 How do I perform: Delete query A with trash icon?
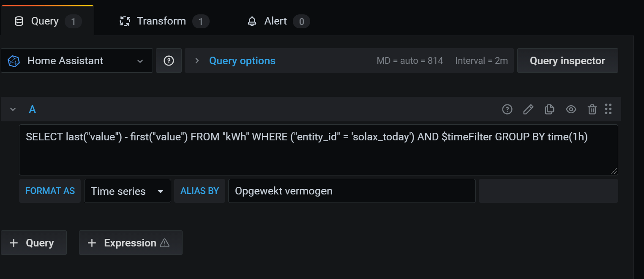(592, 109)
